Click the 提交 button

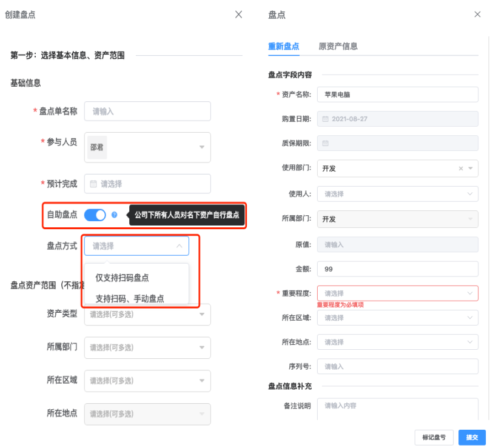(x=471, y=437)
